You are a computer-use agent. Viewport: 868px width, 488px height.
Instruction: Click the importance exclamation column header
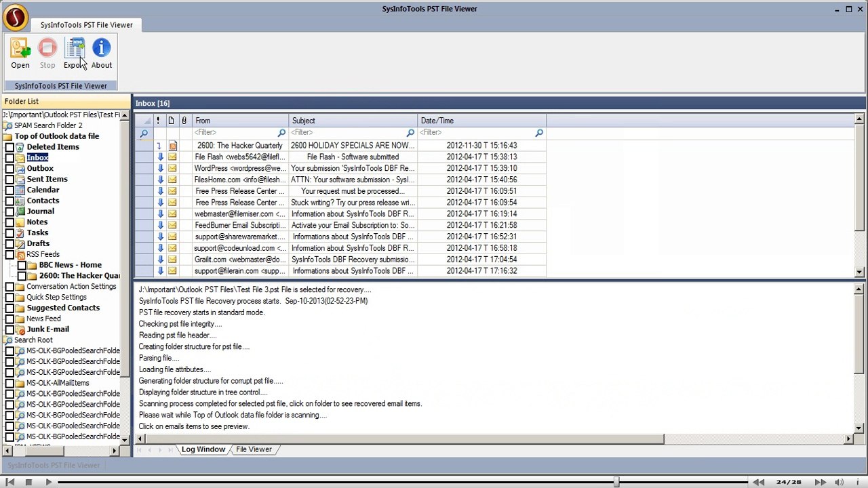coord(158,121)
